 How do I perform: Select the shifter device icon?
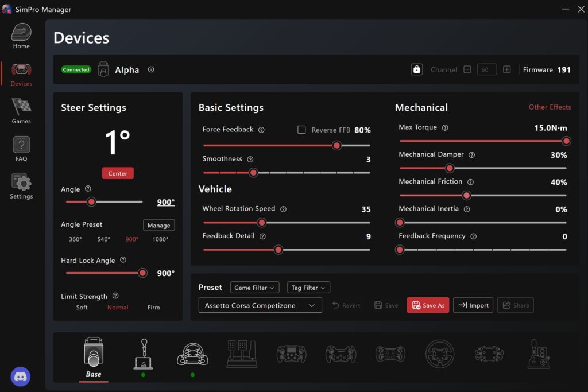point(539,354)
